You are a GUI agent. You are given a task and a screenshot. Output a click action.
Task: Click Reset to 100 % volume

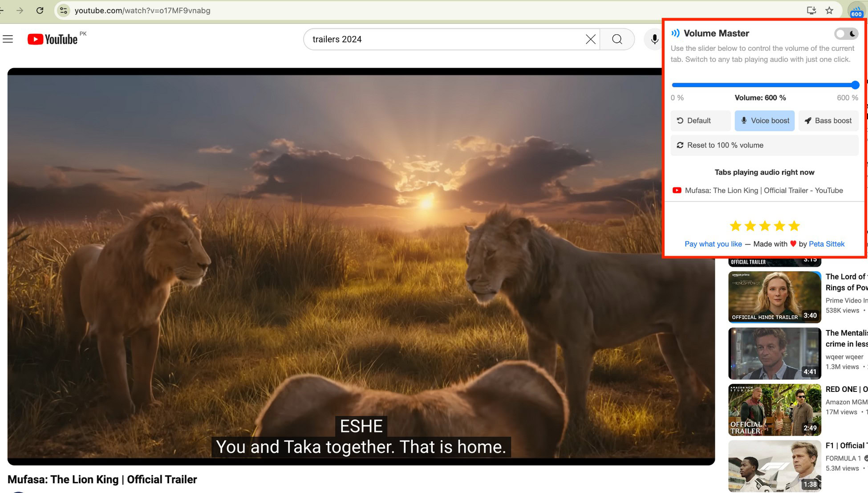[764, 145]
